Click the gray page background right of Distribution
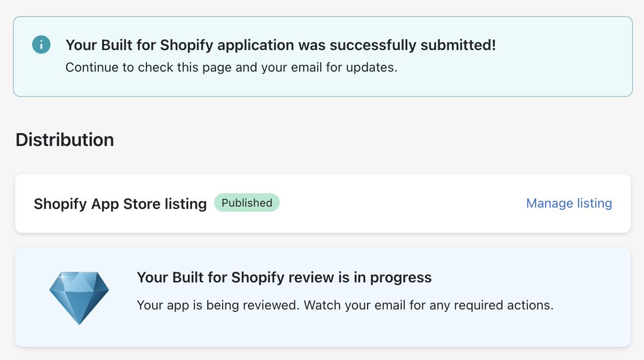The width and height of the screenshot is (644, 360). (x=376, y=139)
